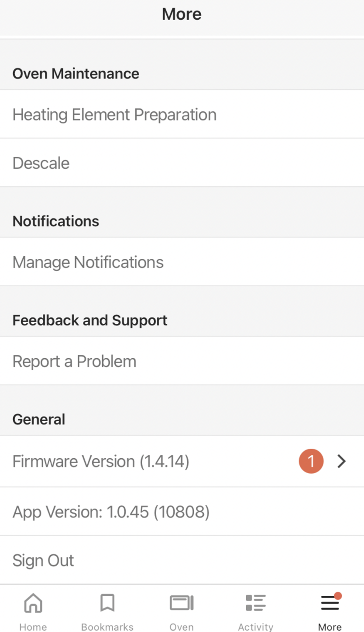This screenshot has height=632, width=364.
Task: Select Report a Problem
Action: 74,361
